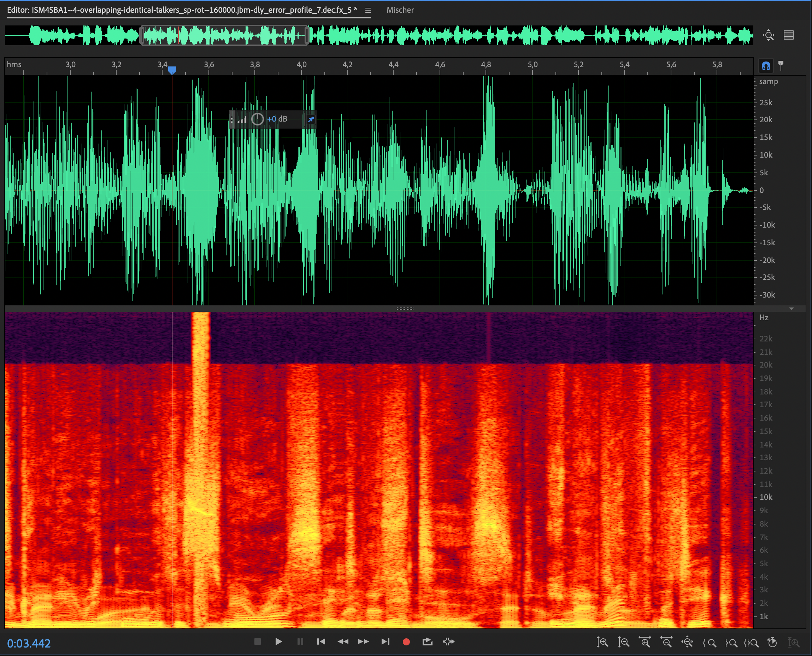This screenshot has width=812, height=656.
Task: Toggle skip selection button
Action: tap(449, 641)
